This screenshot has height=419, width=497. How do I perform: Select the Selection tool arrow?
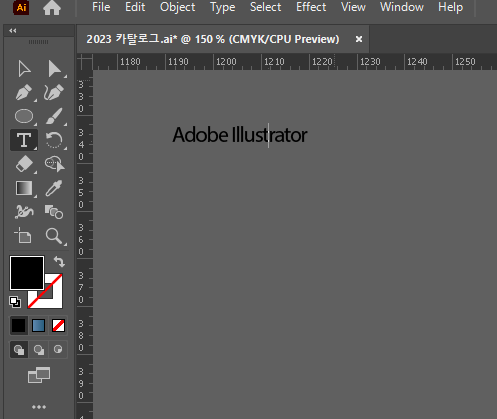click(24, 68)
